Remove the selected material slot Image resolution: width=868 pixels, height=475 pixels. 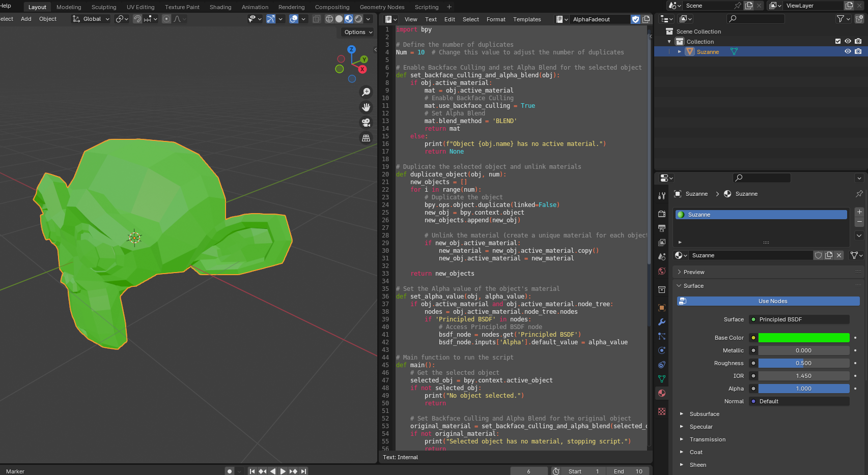[x=859, y=222]
